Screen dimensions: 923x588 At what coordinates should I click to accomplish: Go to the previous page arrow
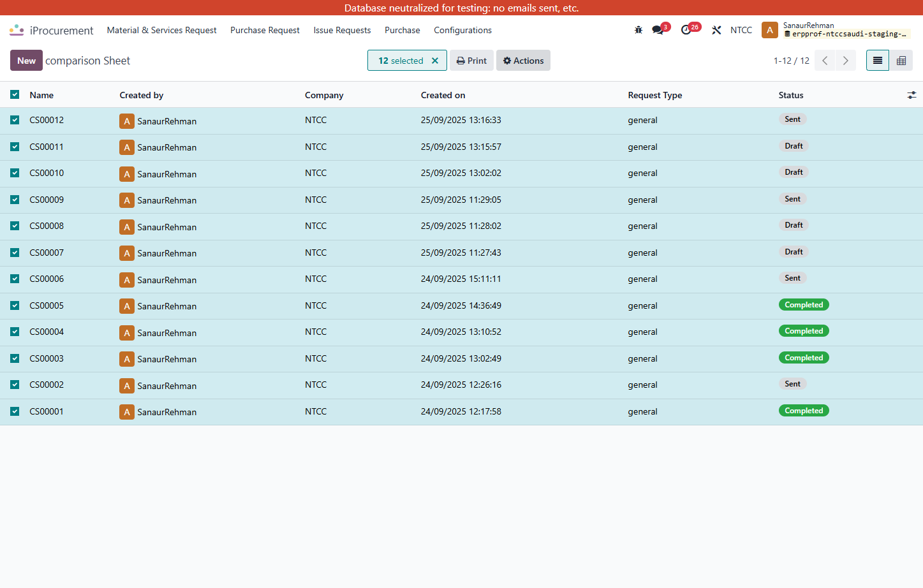[825, 61]
